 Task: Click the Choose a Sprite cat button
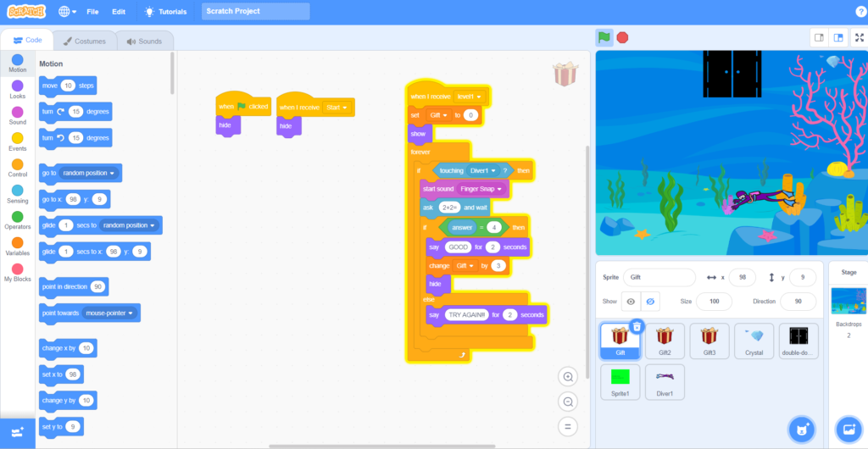point(801,429)
